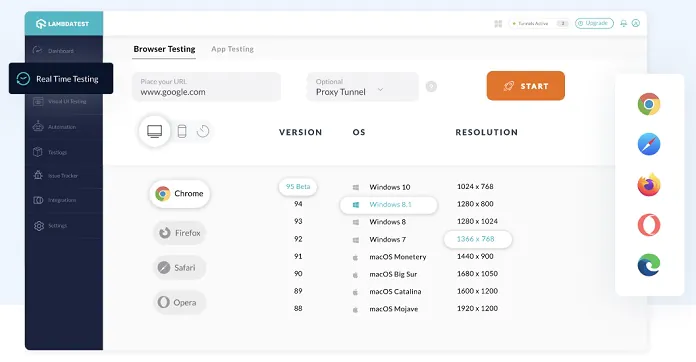Select macOS Mojave OS

pos(385,309)
